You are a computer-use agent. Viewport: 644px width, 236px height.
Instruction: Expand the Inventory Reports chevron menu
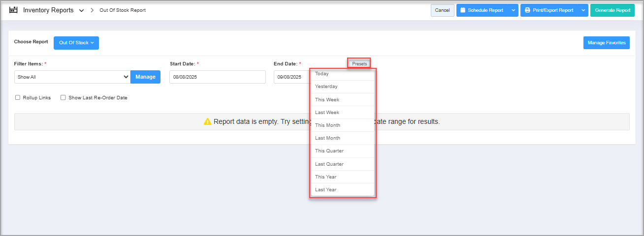(x=81, y=10)
